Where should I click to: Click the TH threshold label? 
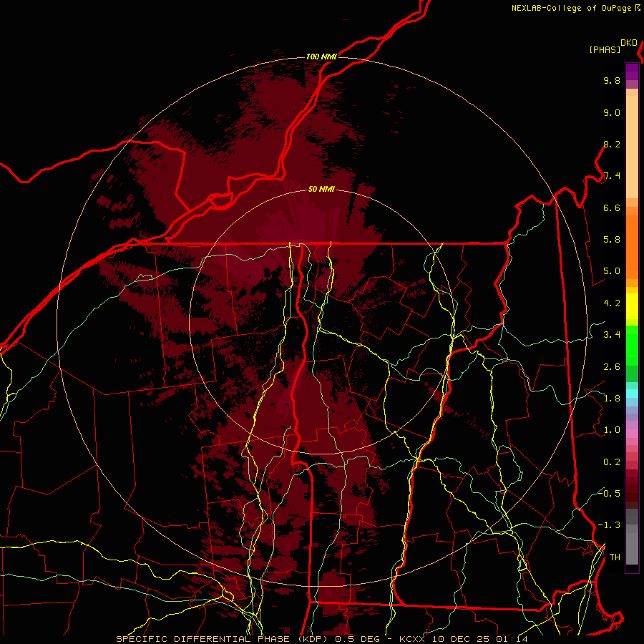pos(615,557)
